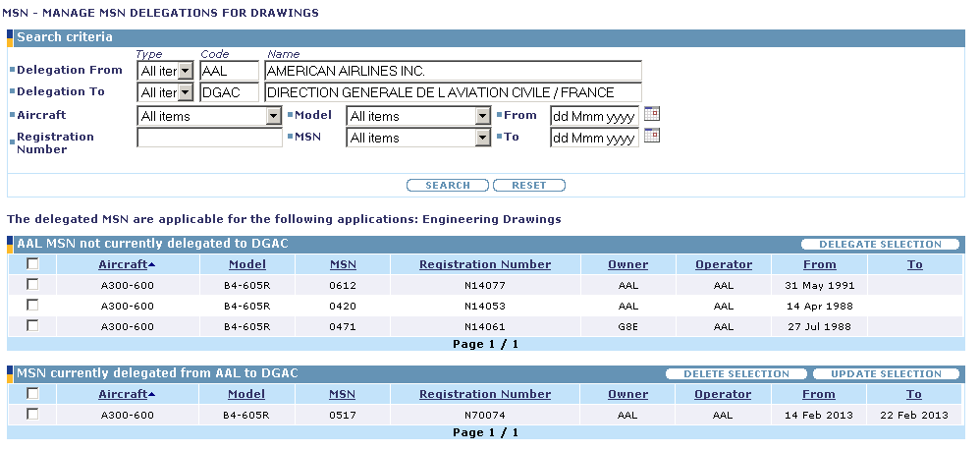Viewport: 980px width, 451px height.
Task: Select the checkbox for MSN 0517
Action: (32, 414)
